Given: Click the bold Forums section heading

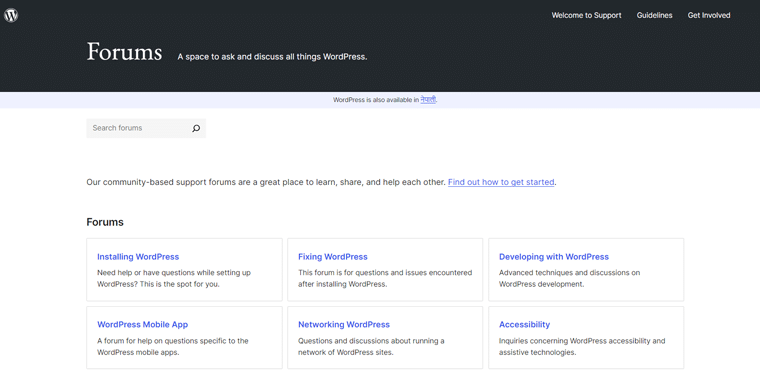Looking at the screenshot, I should pos(105,222).
